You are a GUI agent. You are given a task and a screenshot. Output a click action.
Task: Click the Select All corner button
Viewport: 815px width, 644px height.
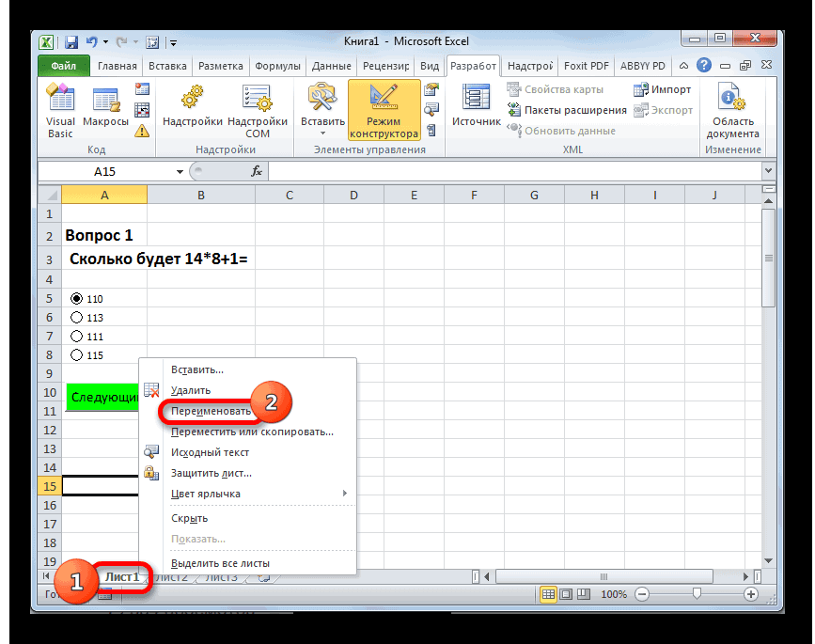pos(50,196)
